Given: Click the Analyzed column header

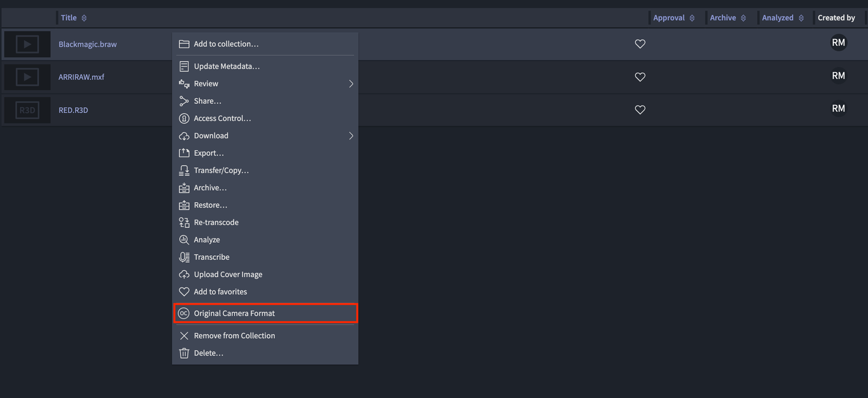Looking at the screenshot, I should point(778,18).
